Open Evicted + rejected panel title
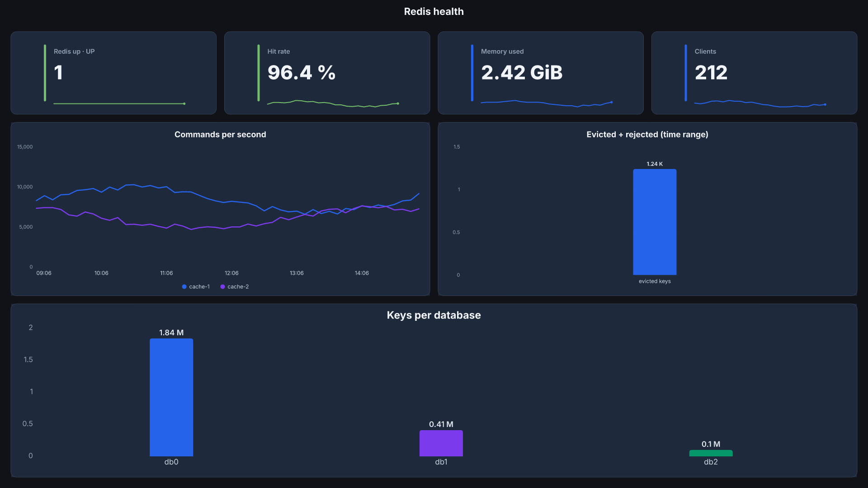The image size is (868, 488). click(647, 135)
